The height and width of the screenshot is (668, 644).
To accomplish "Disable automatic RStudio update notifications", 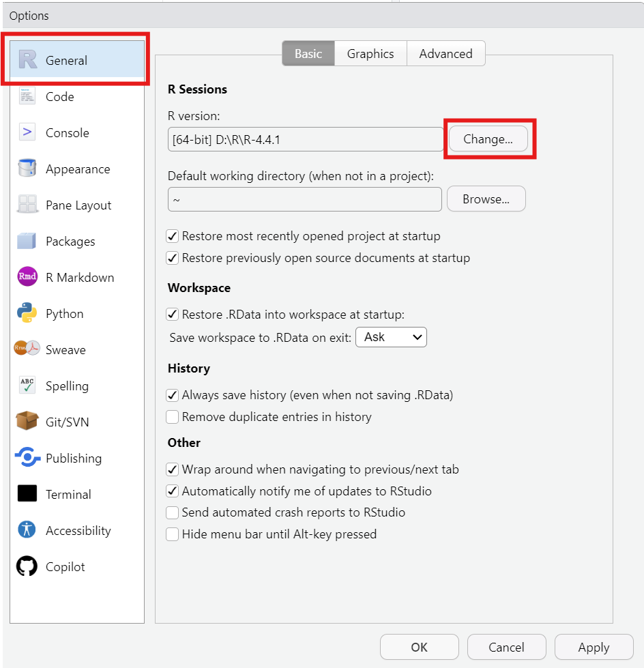I will click(x=172, y=491).
